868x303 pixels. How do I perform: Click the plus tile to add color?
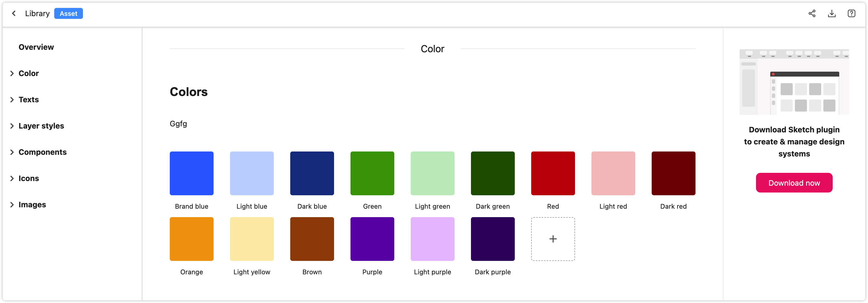point(553,239)
